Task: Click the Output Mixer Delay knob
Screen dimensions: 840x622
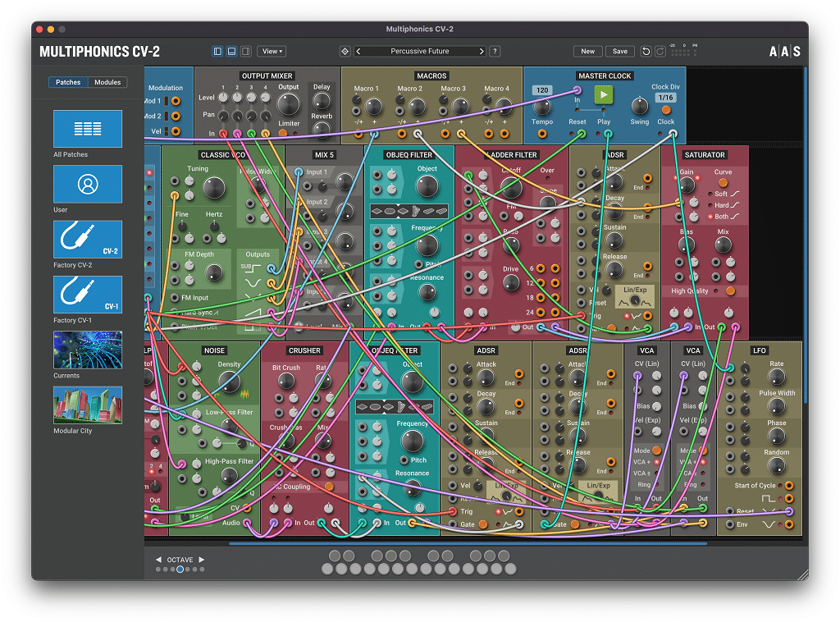Action: tap(321, 100)
